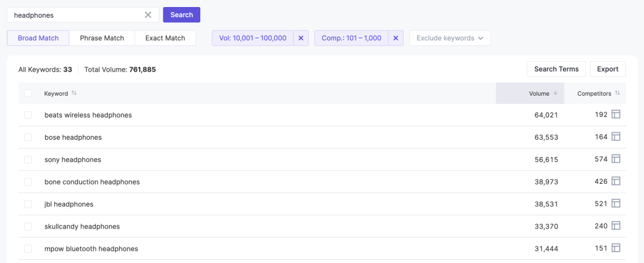
Task: Export the keyword list
Action: (608, 69)
